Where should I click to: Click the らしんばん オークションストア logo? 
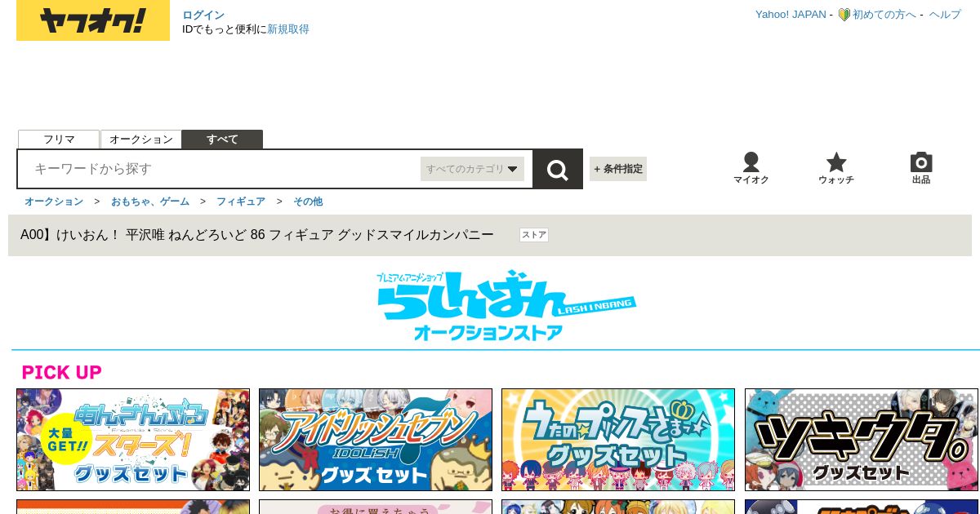coord(506,305)
